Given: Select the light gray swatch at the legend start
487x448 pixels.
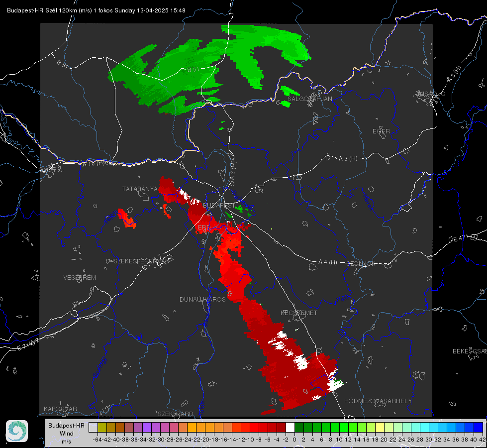Looking at the screenshot, I should click(93, 428).
